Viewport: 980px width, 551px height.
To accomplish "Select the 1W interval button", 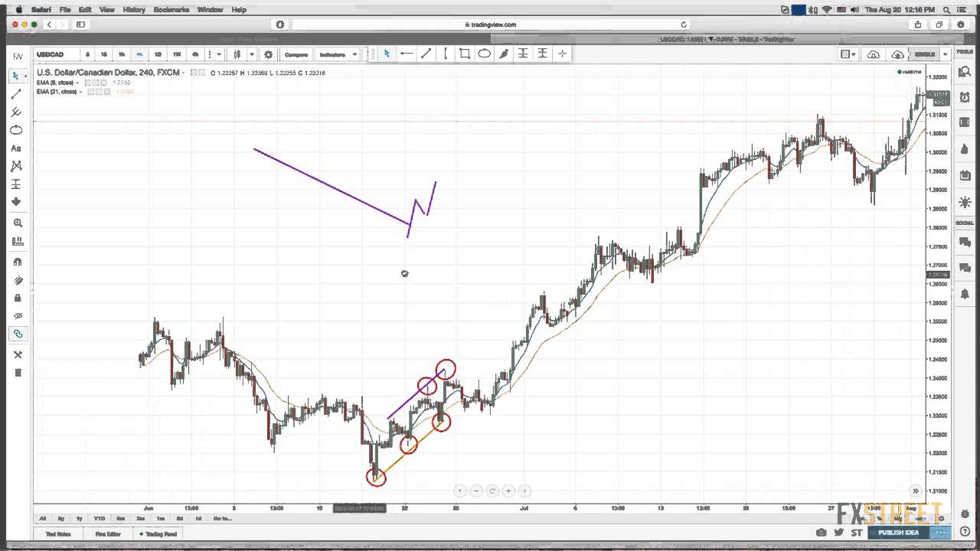I will [177, 54].
